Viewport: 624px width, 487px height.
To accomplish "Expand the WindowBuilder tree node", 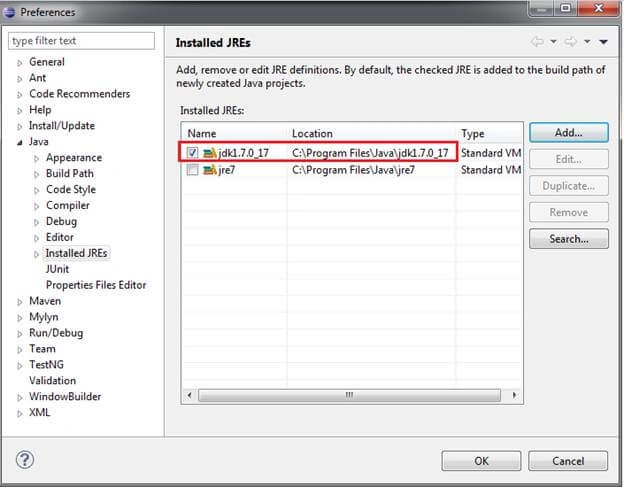I will 20,397.
